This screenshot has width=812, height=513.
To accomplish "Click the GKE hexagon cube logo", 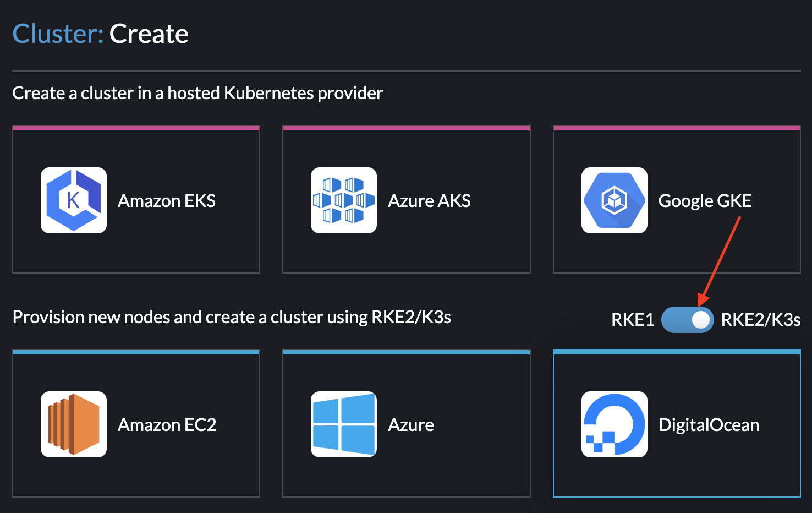I will [615, 200].
